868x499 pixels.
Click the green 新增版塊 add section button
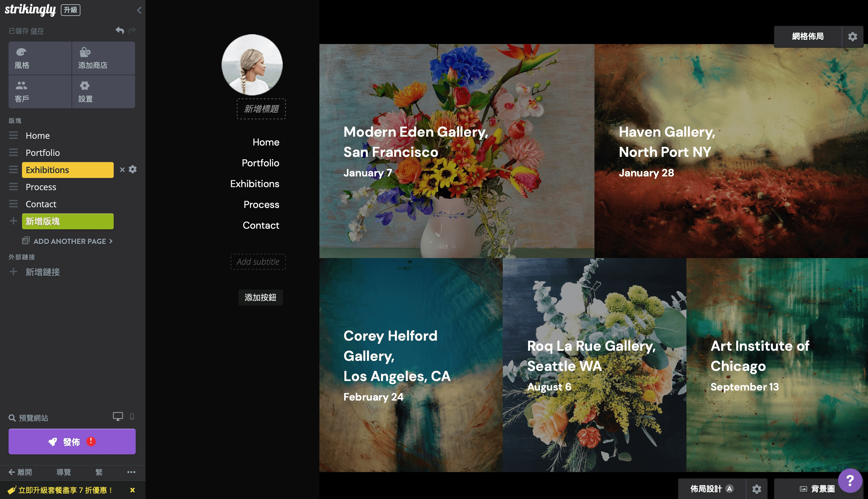coord(68,221)
